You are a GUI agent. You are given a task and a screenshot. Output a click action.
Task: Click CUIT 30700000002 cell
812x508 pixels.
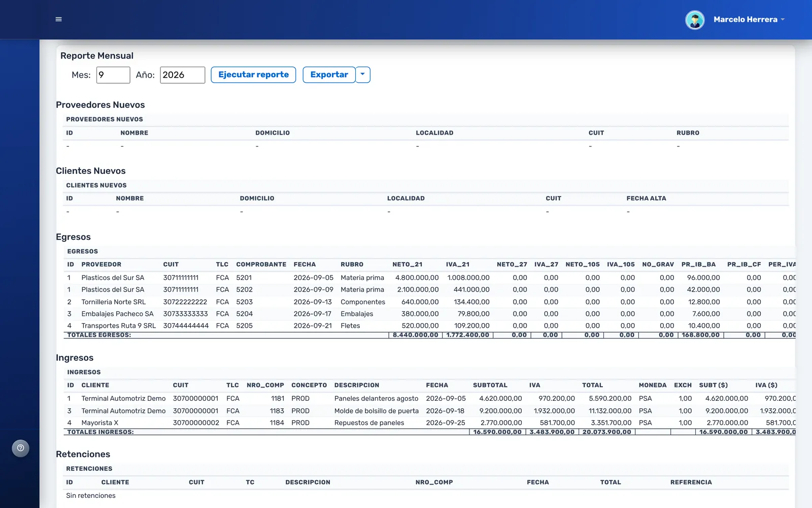coord(196,423)
